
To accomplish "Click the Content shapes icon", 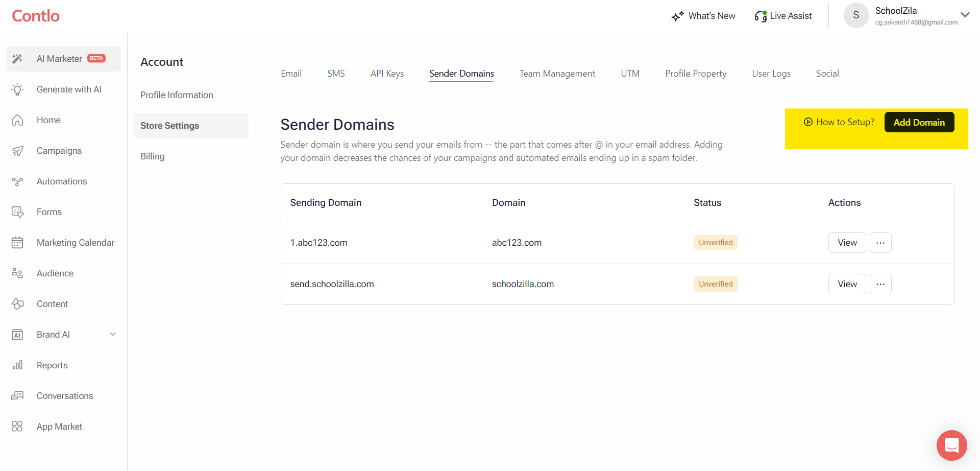I will tap(17, 304).
